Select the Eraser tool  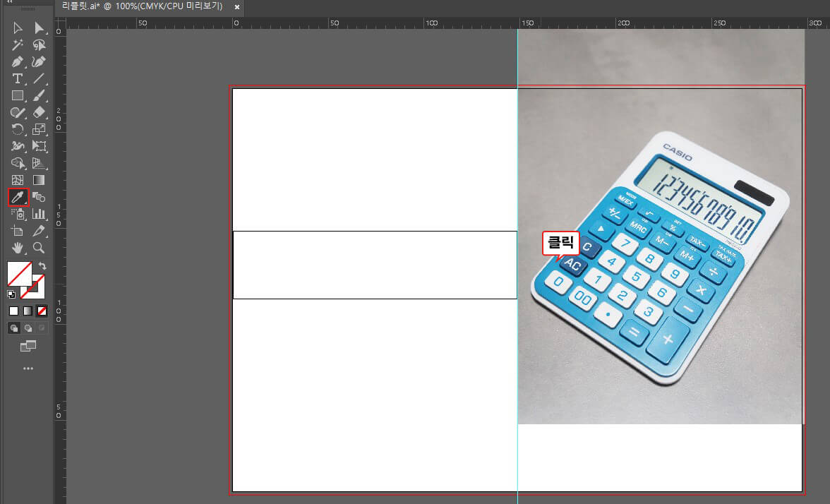coord(39,112)
